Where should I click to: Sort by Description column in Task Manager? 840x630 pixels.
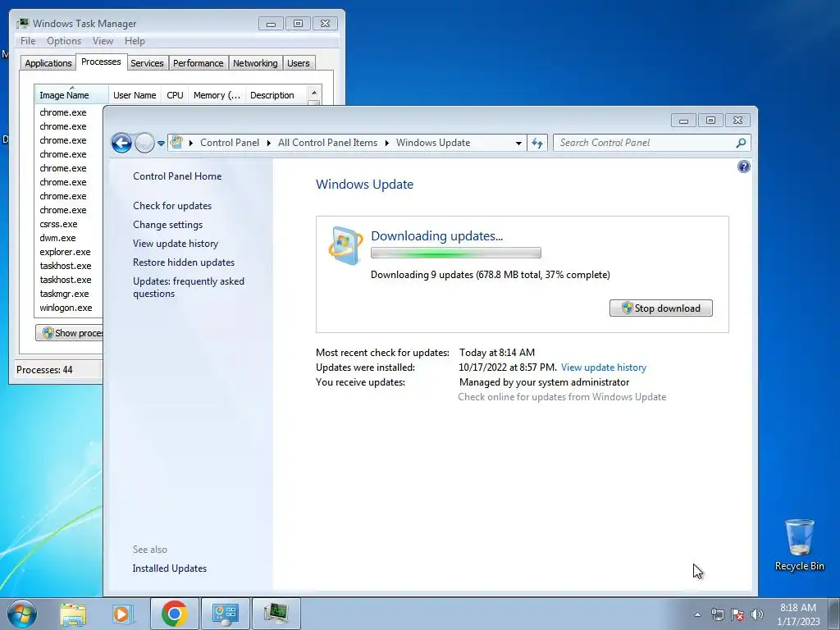point(276,95)
